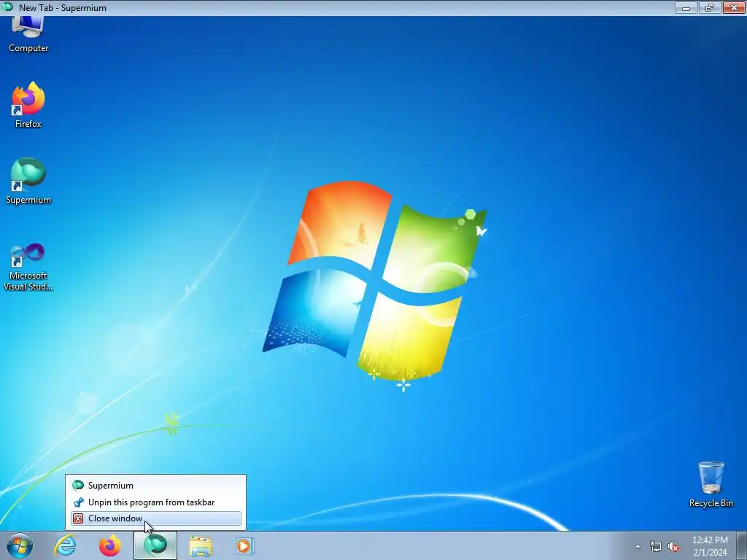
Task: Close the New Tab - Supermium window
Action: pos(734,7)
